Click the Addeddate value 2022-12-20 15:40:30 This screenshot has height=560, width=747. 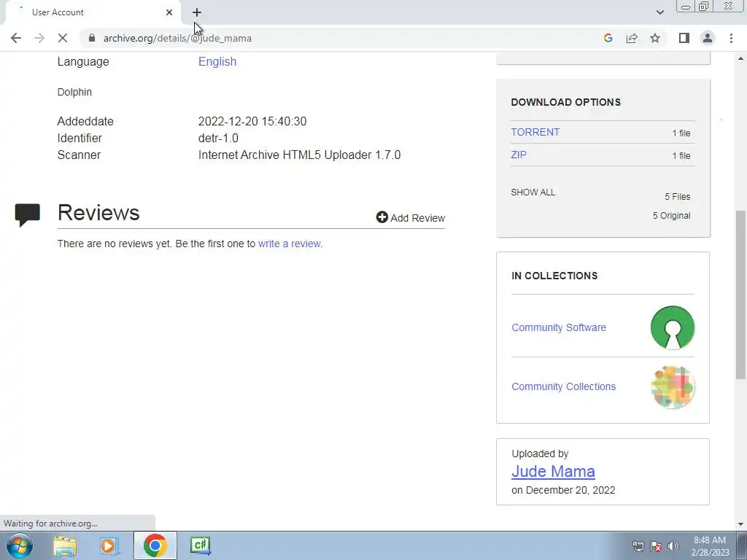click(x=252, y=122)
